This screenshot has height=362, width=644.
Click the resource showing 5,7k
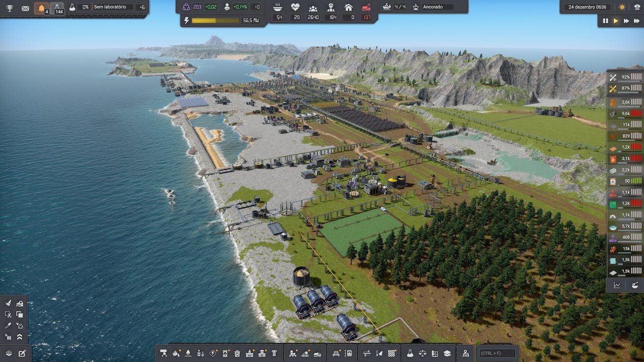pyautogui.click(x=625, y=226)
